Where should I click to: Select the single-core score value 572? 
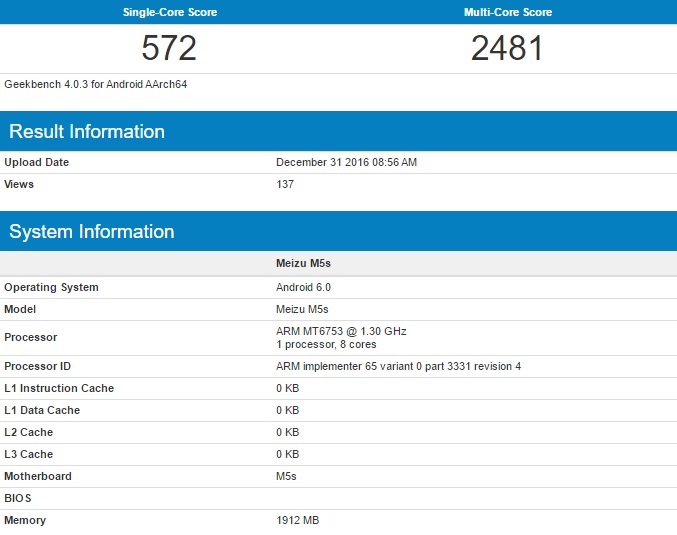pyautogui.click(x=169, y=48)
